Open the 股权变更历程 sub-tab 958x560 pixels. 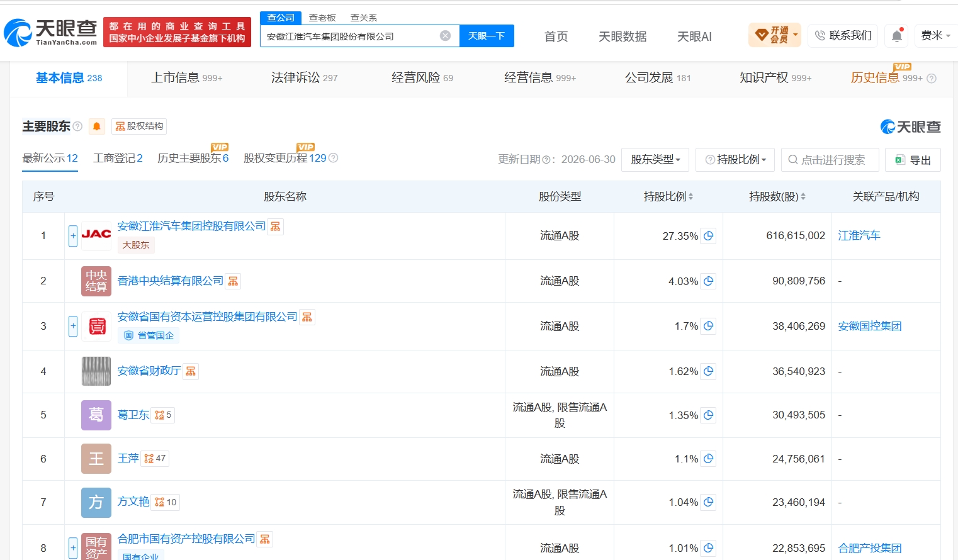(x=285, y=159)
